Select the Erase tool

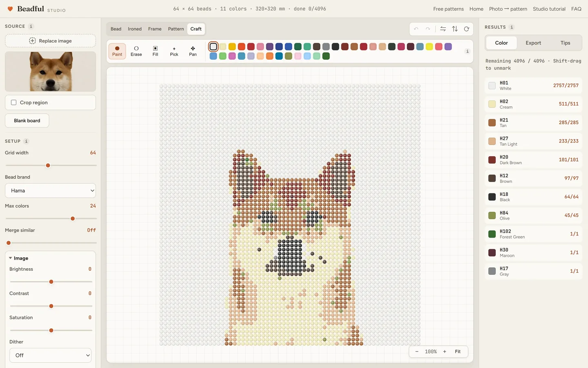pyautogui.click(x=136, y=51)
